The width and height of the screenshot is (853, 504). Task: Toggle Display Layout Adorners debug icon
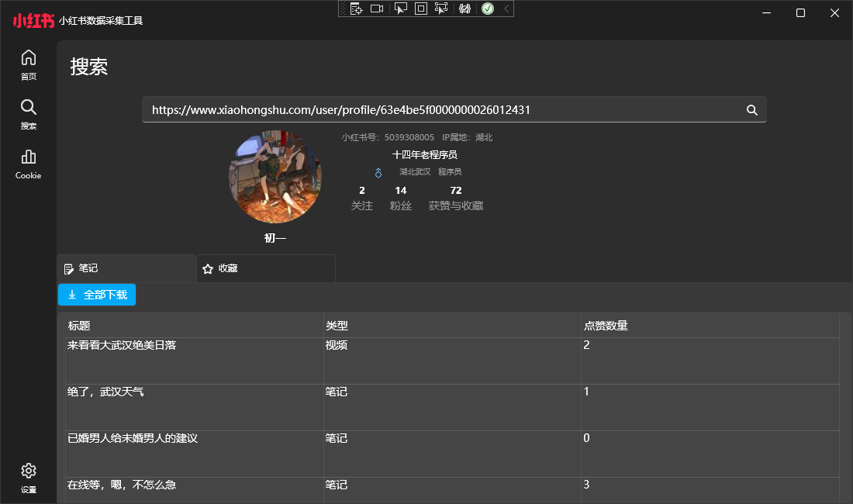421,9
